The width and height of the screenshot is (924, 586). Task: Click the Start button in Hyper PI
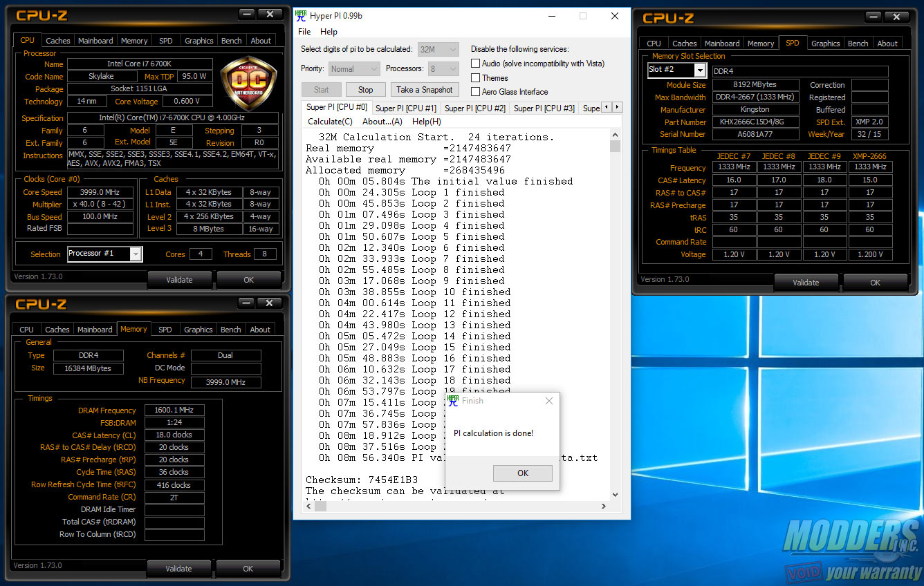(x=321, y=90)
